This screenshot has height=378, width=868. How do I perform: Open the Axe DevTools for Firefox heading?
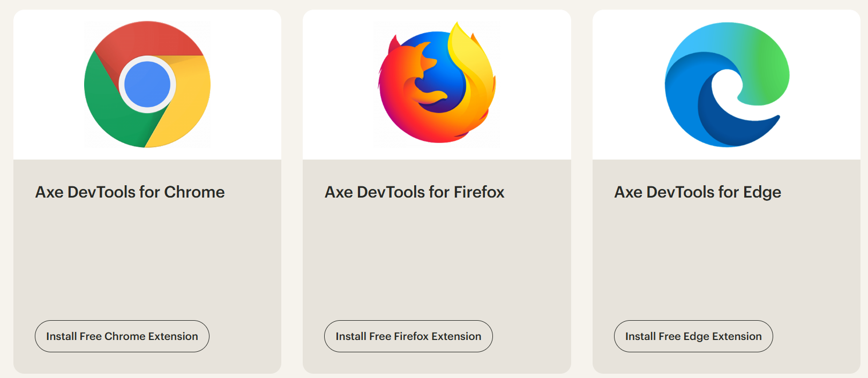coord(415,192)
